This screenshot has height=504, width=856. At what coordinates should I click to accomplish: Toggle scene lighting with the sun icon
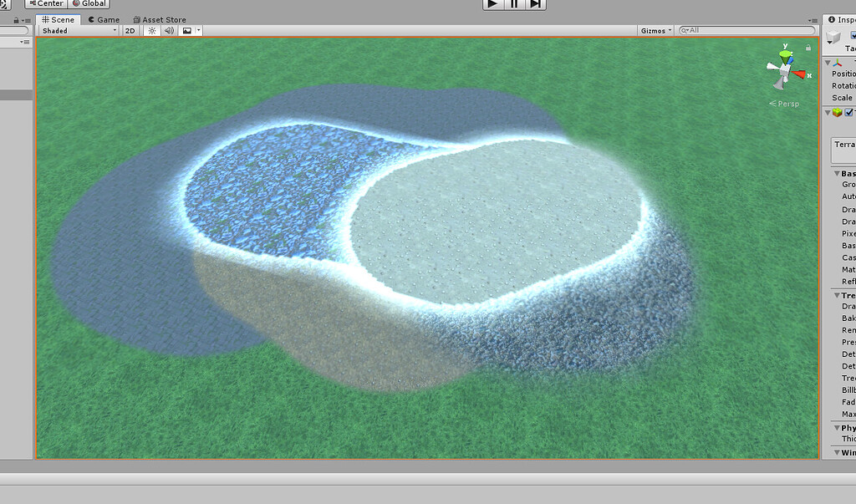click(x=150, y=30)
